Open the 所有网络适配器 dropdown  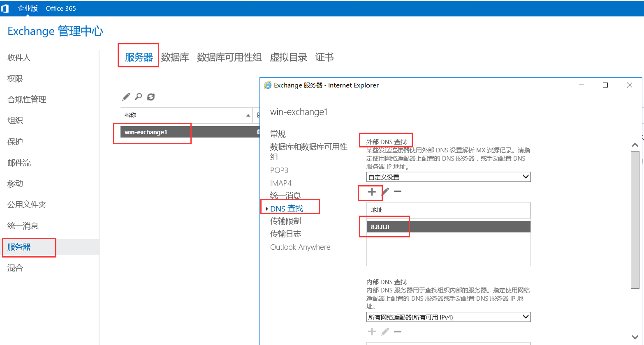click(x=448, y=317)
